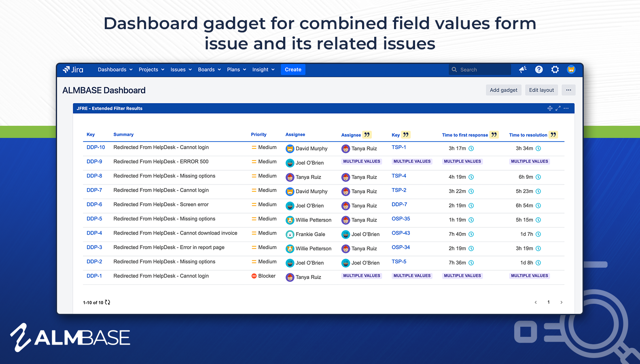Open the user profile avatar
This screenshot has width=640, height=364.
click(571, 70)
